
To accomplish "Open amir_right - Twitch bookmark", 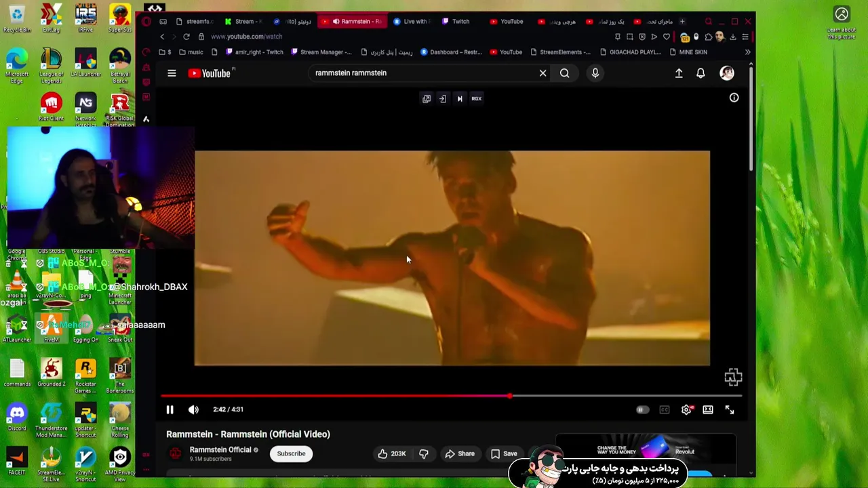I will tap(254, 52).
